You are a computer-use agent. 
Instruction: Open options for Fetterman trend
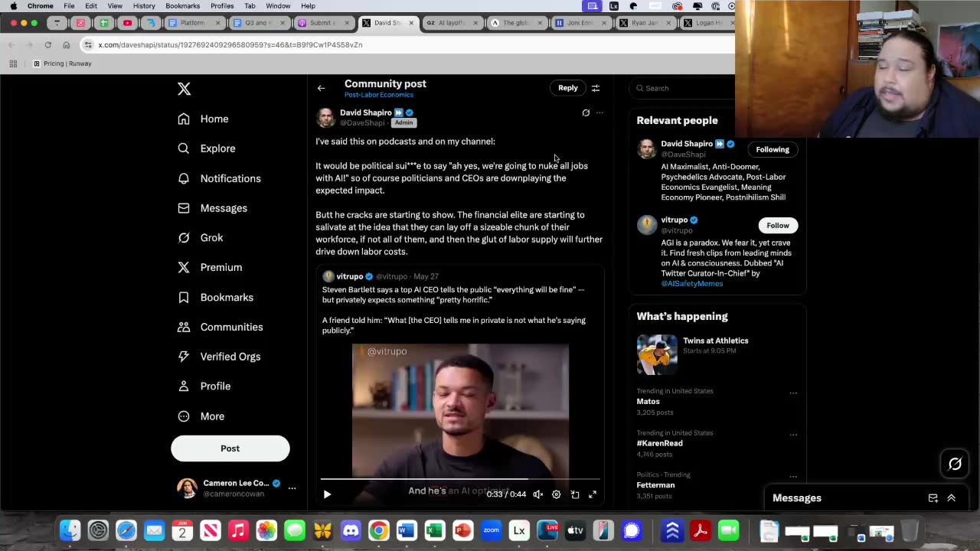(x=793, y=477)
